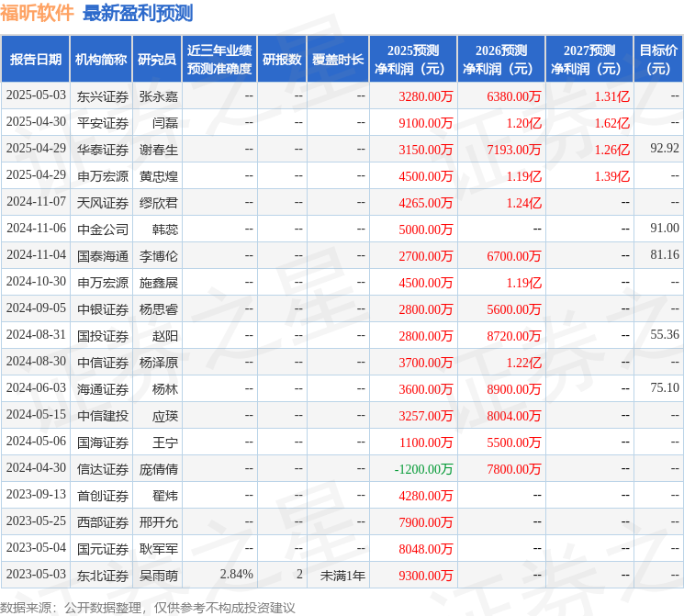Click the 9100.00万 profit value
The width and height of the screenshot is (684, 616).
click(x=426, y=123)
